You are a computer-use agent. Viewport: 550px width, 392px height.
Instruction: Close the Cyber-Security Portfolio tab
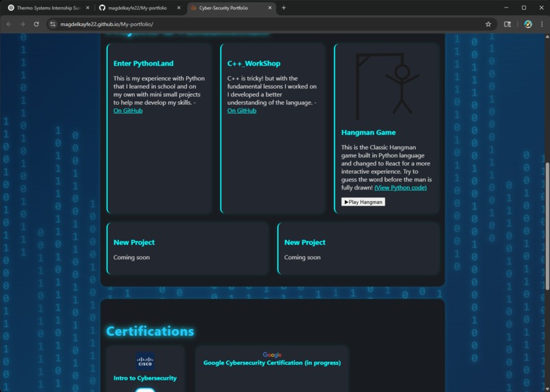click(270, 8)
